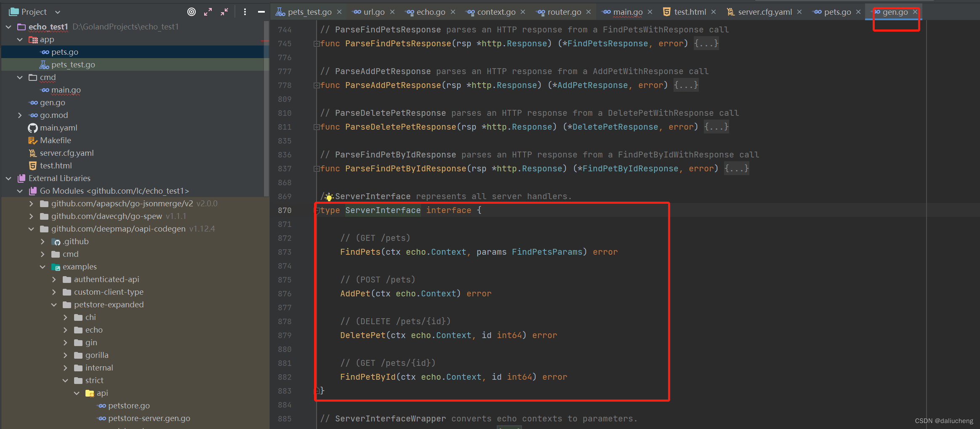Hide the Project tool window with minus icon
The image size is (980, 429).
(x=261, y=12)
